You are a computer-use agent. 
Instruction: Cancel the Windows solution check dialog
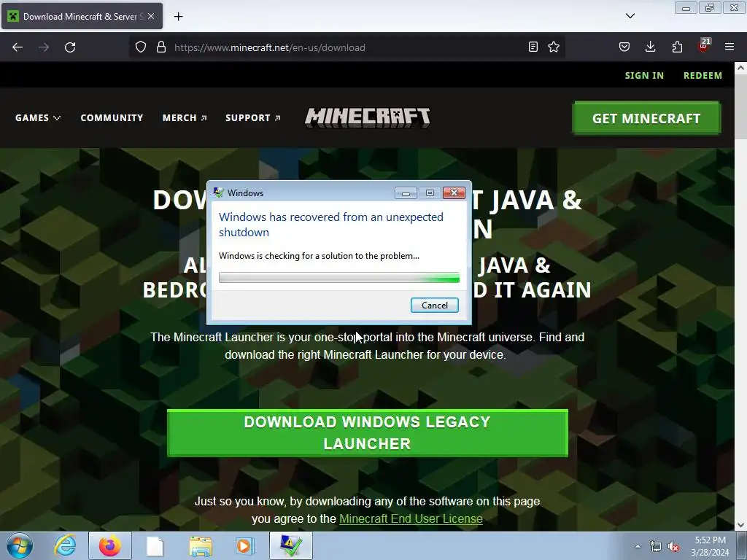tap(435, 306)
